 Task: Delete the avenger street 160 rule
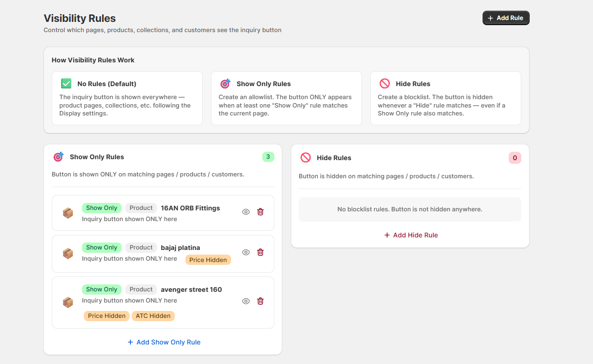(260, 301)
